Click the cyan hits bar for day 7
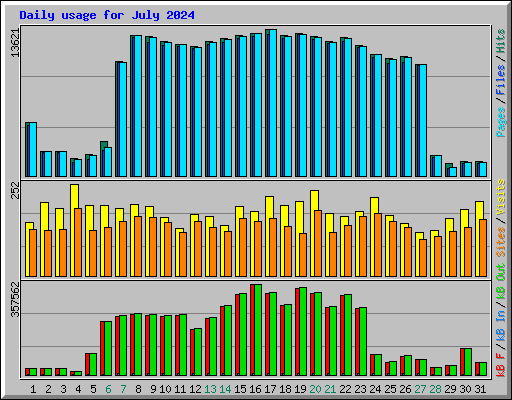 [x=123, y=119]
